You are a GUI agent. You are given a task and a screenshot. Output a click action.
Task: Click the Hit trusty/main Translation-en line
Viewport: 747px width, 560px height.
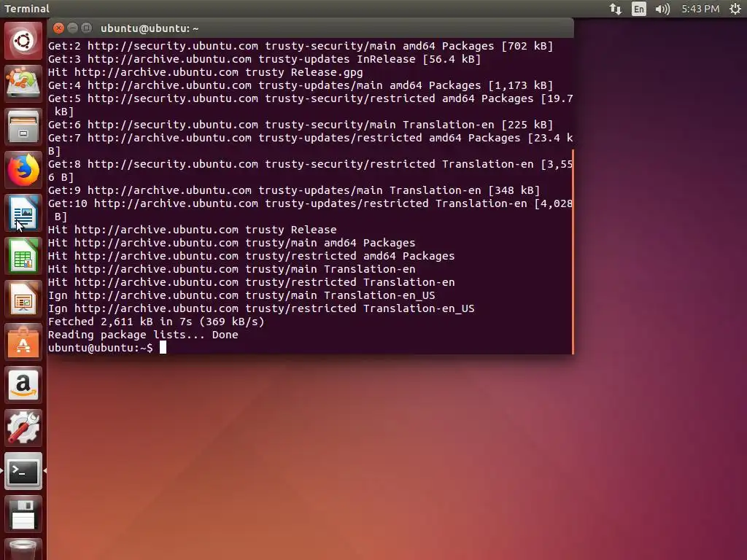point(231,269)
